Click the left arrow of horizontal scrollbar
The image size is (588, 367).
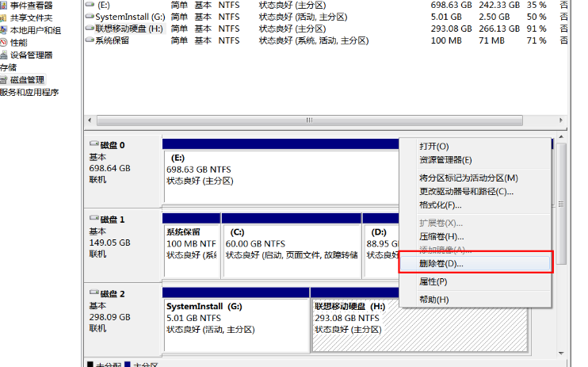90,120
